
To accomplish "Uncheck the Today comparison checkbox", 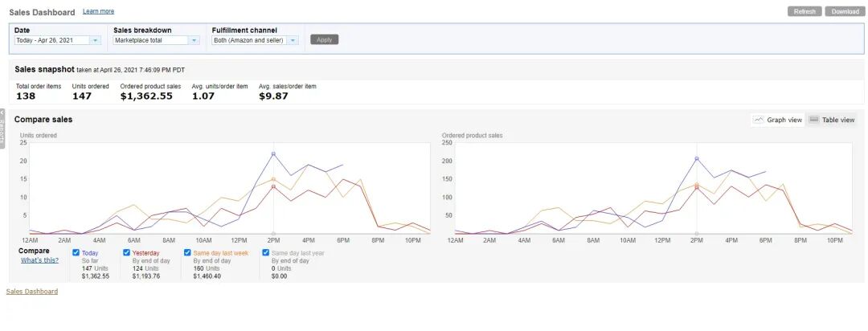I will coord(76,252).
